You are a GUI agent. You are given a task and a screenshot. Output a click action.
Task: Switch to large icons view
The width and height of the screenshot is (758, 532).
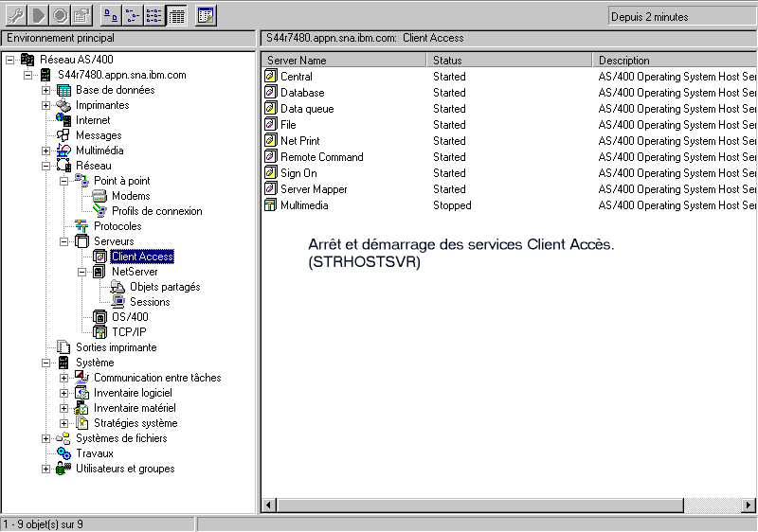(x=111, y=16)
